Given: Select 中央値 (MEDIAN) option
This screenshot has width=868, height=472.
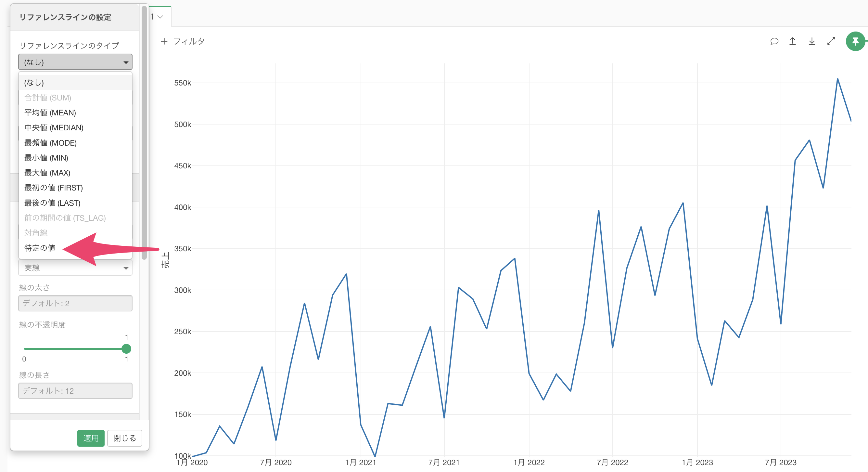Looking at the screenshot, I should 75,127.
